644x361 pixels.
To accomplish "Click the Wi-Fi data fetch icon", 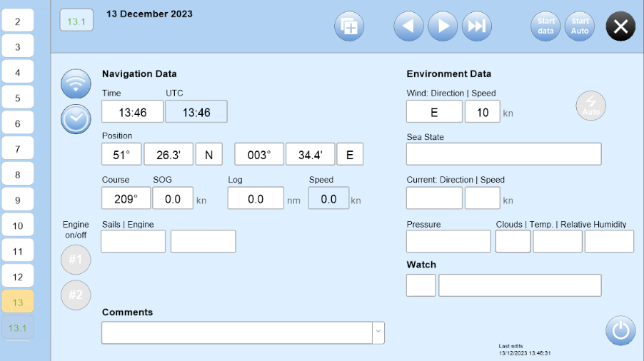I will (76, 83).
